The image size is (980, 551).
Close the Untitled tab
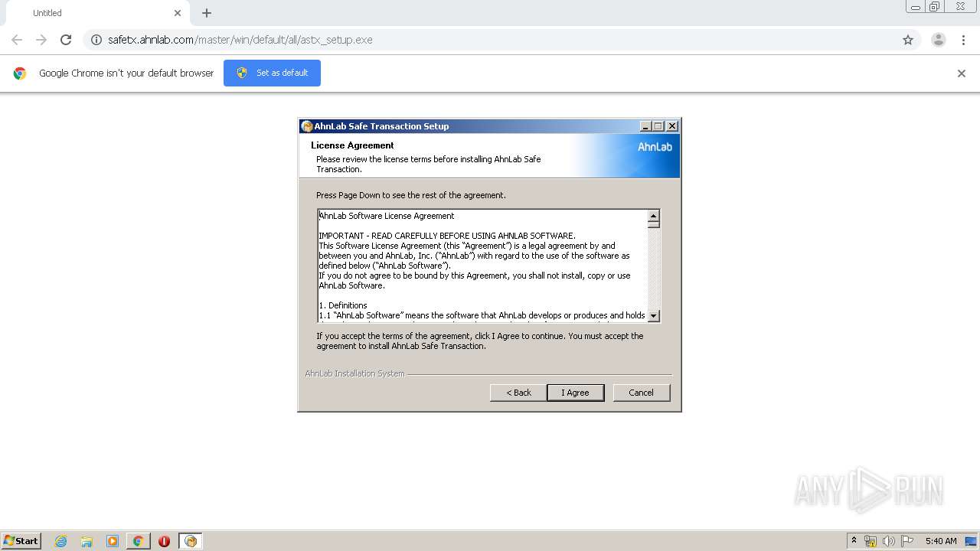pos(178,13)
